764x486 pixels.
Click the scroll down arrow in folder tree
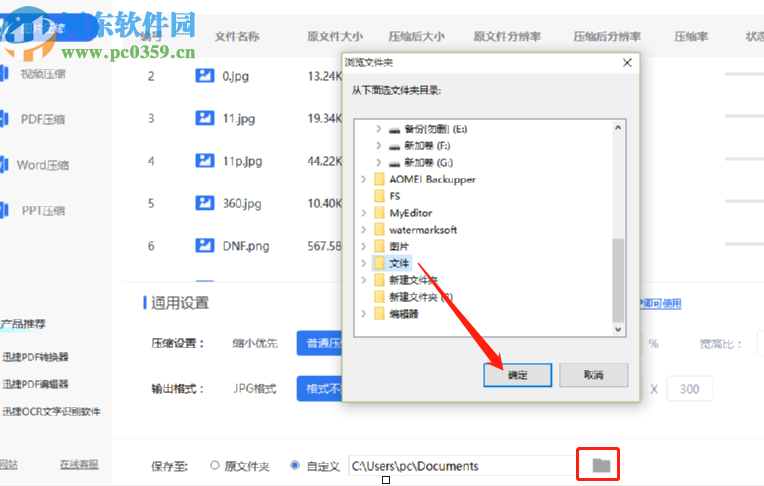(618, 330)
